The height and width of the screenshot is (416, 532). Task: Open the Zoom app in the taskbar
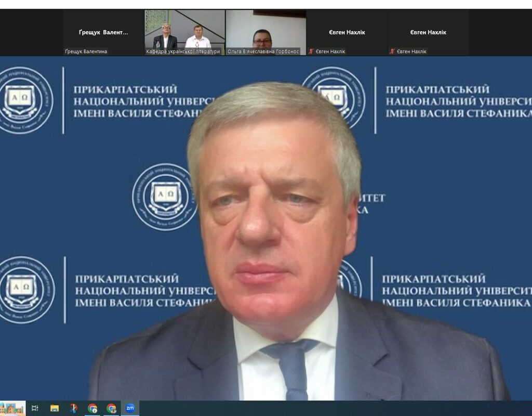(x=130, y=408)
